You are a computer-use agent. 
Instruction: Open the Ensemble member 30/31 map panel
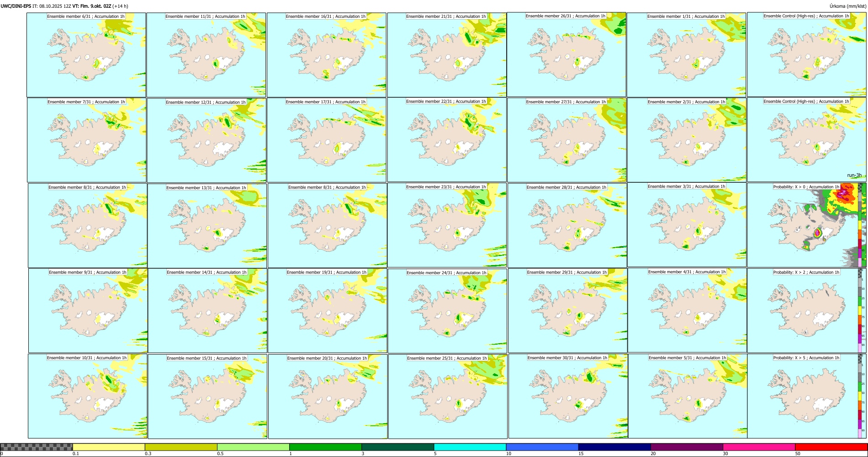568,396
